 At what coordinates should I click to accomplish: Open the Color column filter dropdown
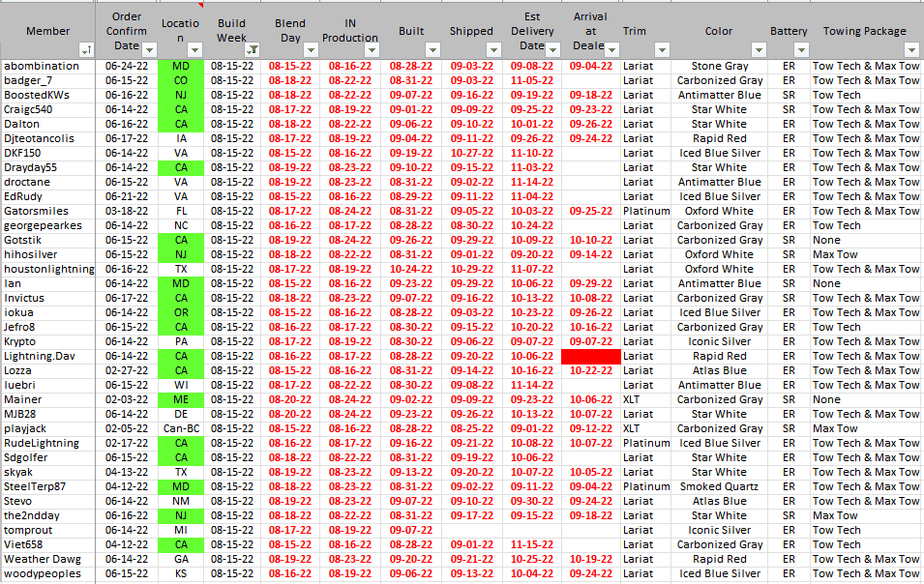[x=759, y=49]
